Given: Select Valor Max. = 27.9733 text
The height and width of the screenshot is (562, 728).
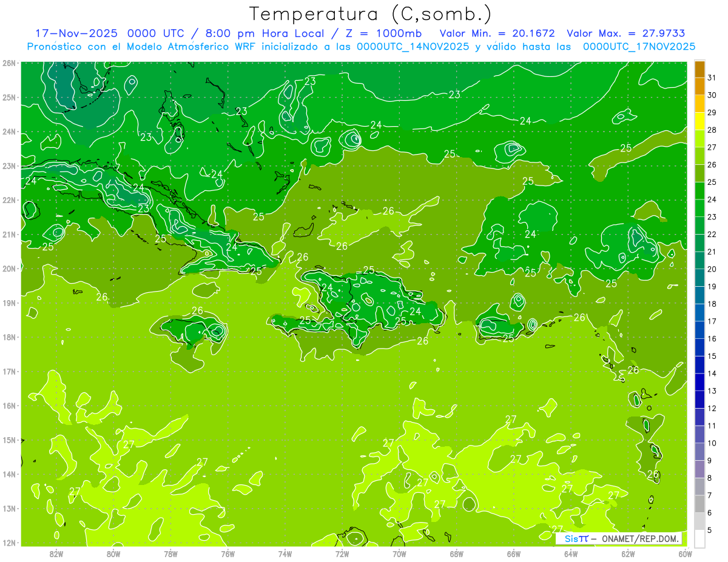Looking at the screenshot, I should coord(626,33).
